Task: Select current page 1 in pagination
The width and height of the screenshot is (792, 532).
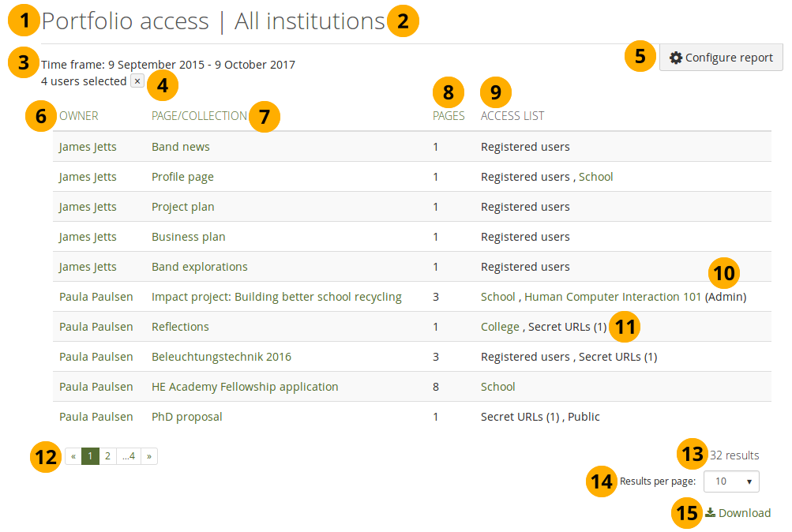Action: click(x=90, y=456)
